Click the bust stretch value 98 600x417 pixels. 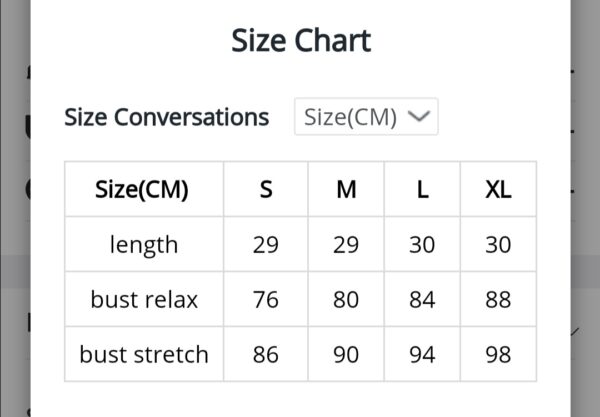(x=498, y=354)
